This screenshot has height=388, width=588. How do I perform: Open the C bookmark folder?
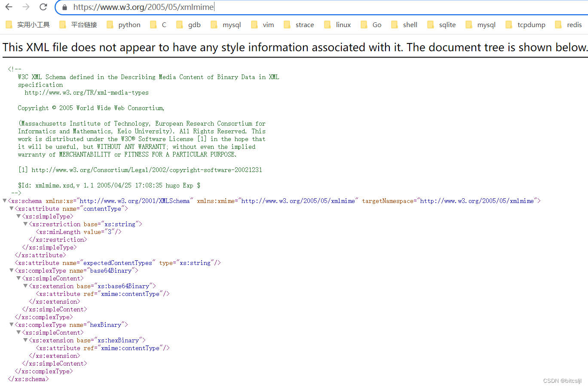point(159,25)
